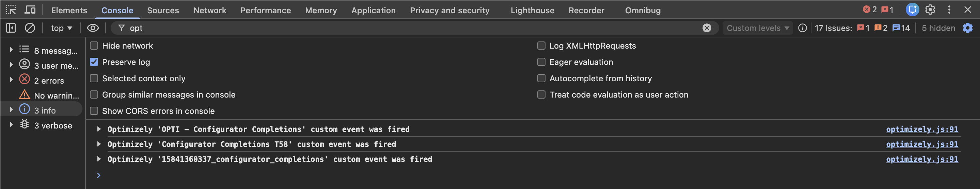980x189 pixels.
Task: Click the inspect element picker icon
Action: click(x=11, y=10)
